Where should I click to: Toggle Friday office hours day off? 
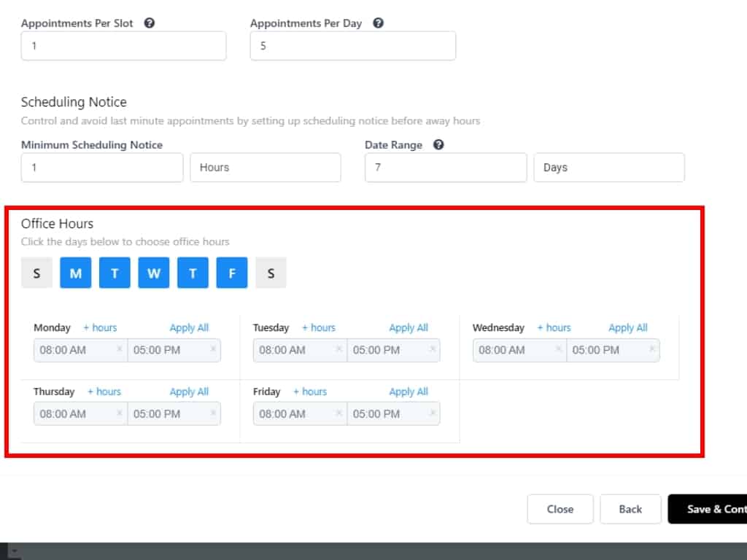click(232, 273)
